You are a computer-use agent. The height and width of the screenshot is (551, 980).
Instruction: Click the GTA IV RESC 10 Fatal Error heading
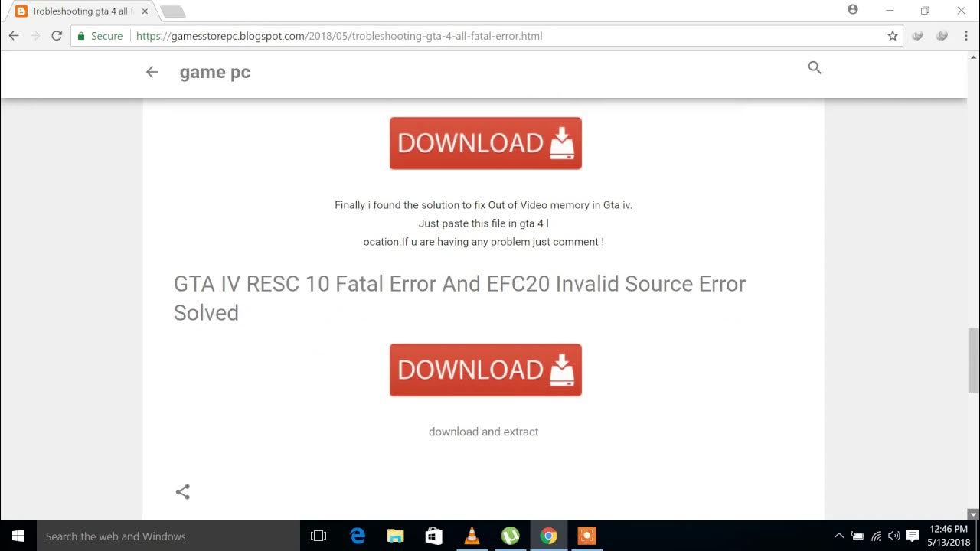[x=459, y=298]
